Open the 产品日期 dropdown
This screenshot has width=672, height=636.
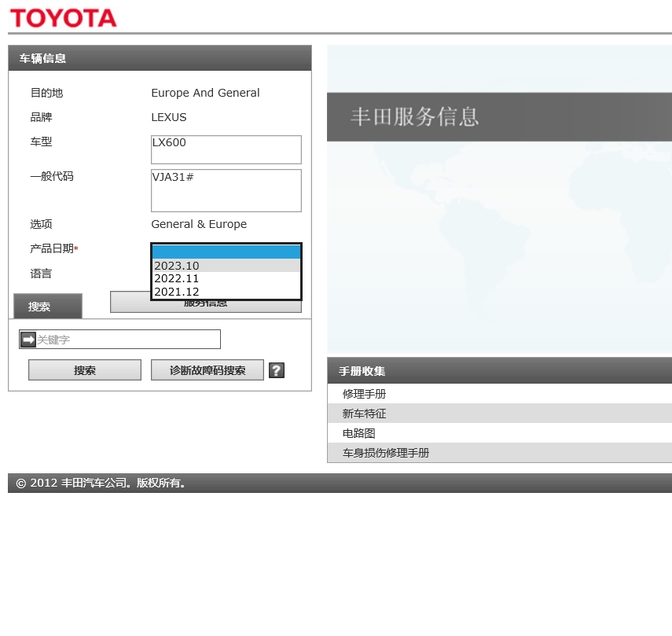(226, 252)
